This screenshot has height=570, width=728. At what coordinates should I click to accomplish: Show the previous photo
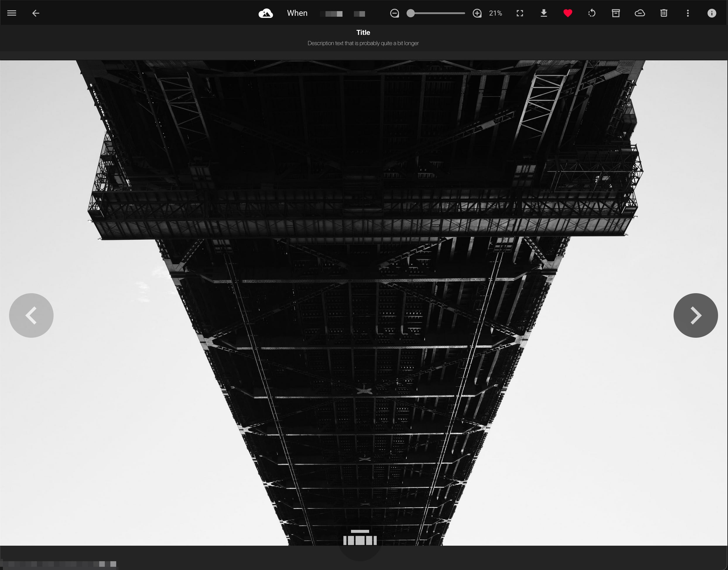coord(31,315)
